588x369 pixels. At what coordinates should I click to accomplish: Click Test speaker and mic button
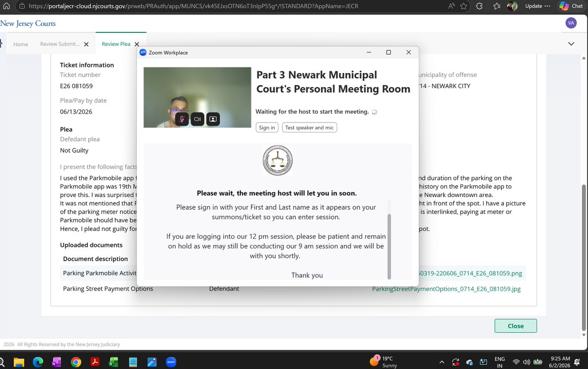pyautogui.click(x=310, y=127)
